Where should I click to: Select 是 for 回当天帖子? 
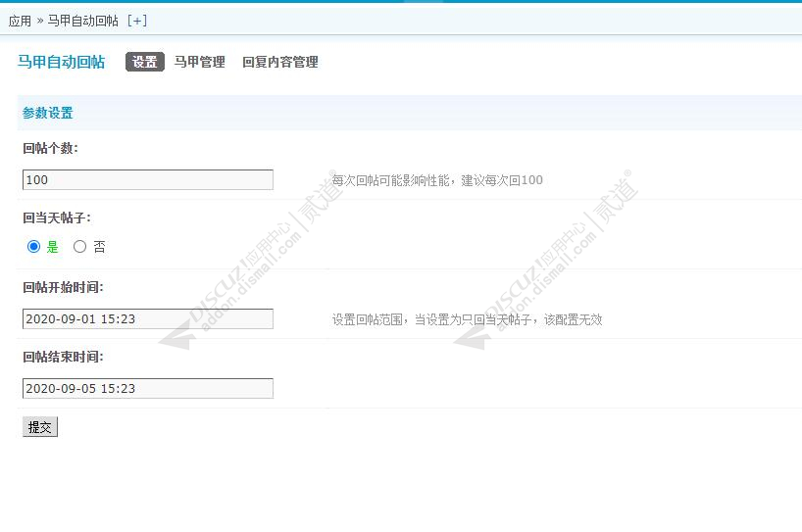(33, 247)
